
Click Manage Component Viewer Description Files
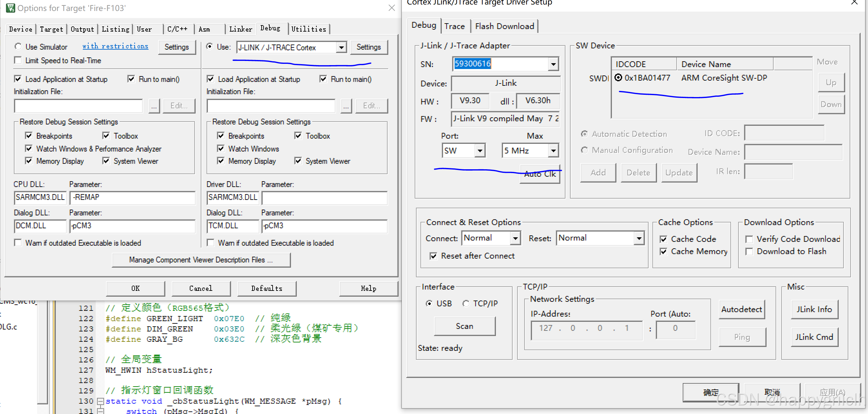coord(201,260)
